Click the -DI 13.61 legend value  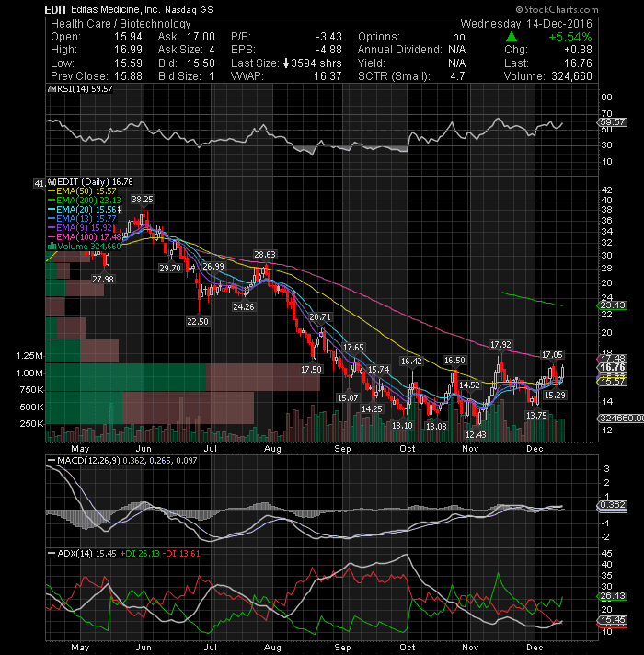coord(181,554)
